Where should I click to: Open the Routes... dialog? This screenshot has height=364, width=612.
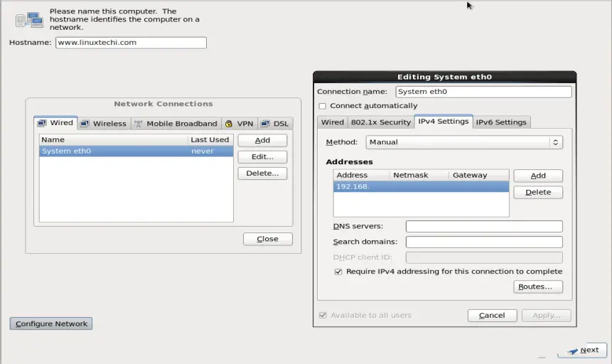[x=538, y=287]
